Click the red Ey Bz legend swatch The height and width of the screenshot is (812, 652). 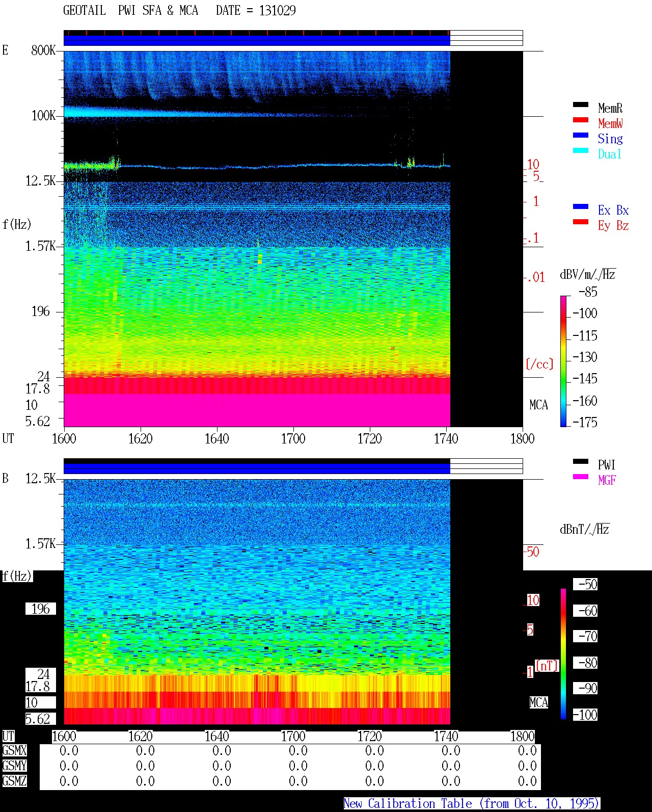(x=581, y=222)
